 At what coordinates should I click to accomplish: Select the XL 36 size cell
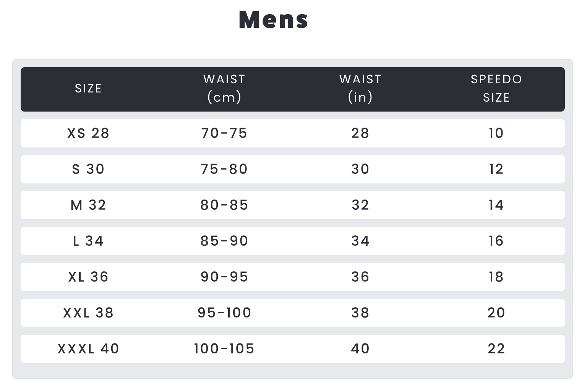pyautogui.click(x=88, y=277)
